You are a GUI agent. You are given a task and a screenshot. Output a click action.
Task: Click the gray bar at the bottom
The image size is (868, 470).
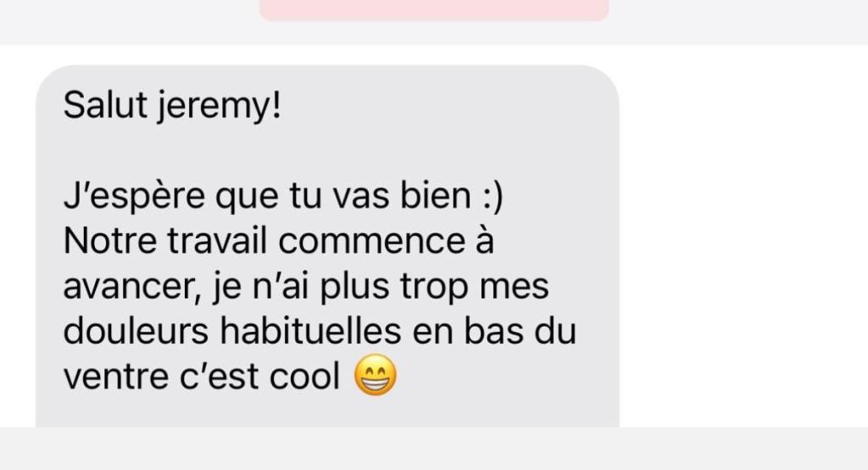tap(434, 449)
